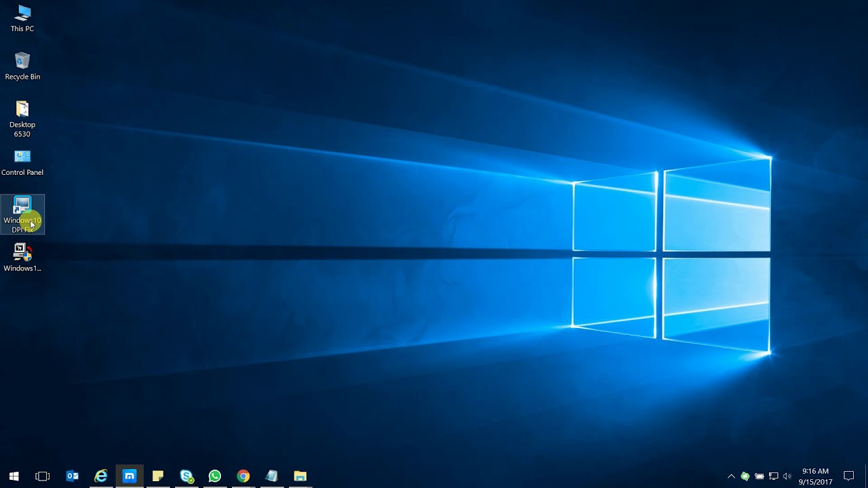This screenshot has width=868, height=488.
Task: Open WhatsApp from the taskbar
Action: click(x=215, y=476)
